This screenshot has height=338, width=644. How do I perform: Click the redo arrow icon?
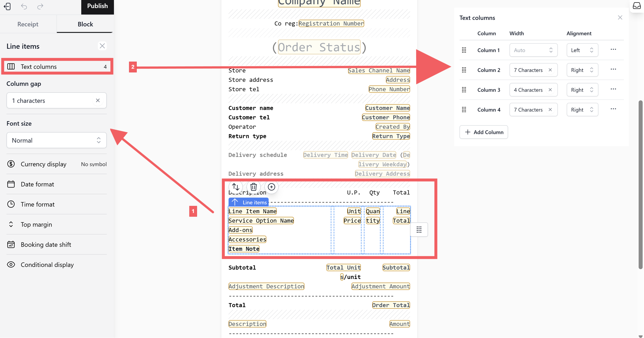40,6
